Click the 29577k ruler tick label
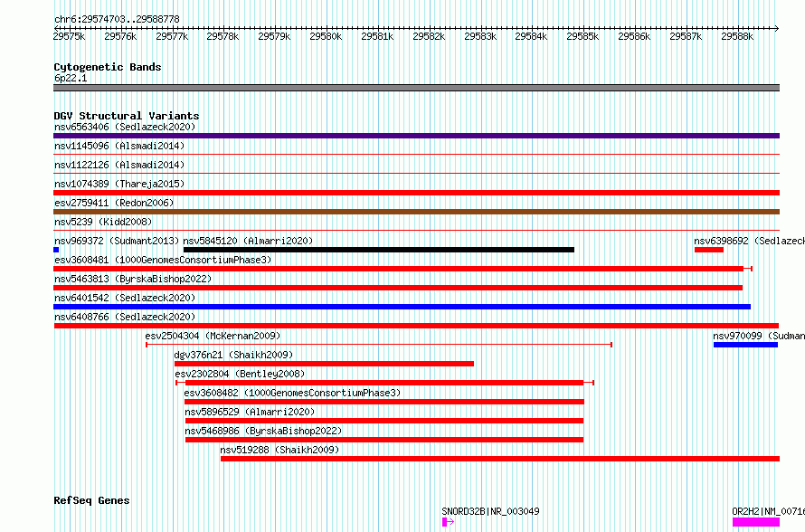Screen dimensions: 805x532 tap(172, 36)
